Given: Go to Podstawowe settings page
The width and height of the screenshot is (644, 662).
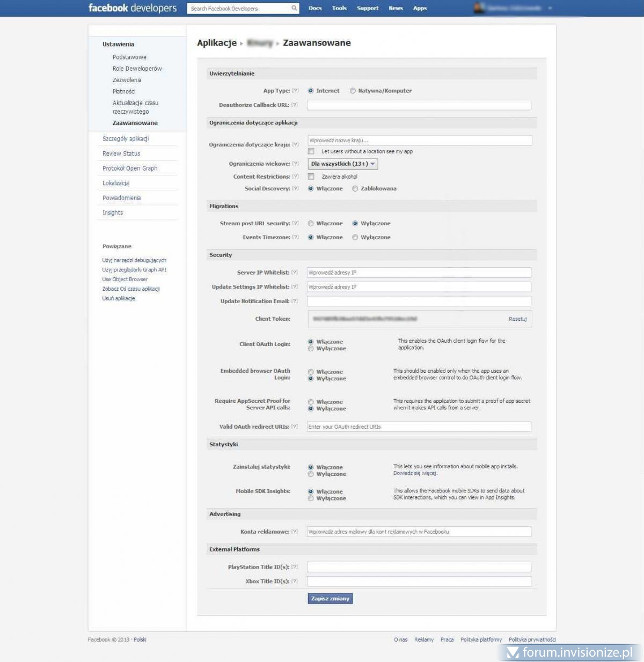Looking at the screenshot, I should coord(129,57).
